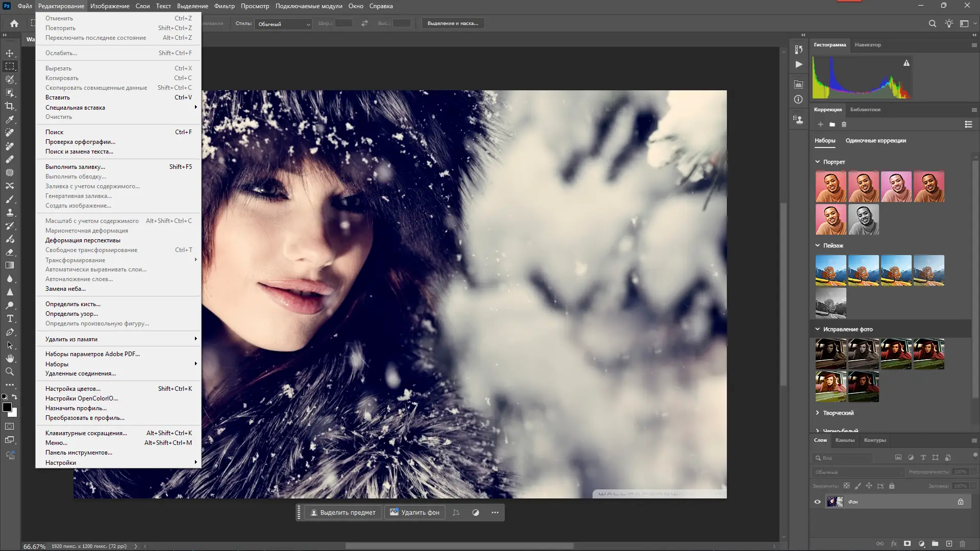The width and height of the screenshot is (980, 551).
Task: Click the Home icon in options bar
Action: pyautogui.click(x=14, y=23)
